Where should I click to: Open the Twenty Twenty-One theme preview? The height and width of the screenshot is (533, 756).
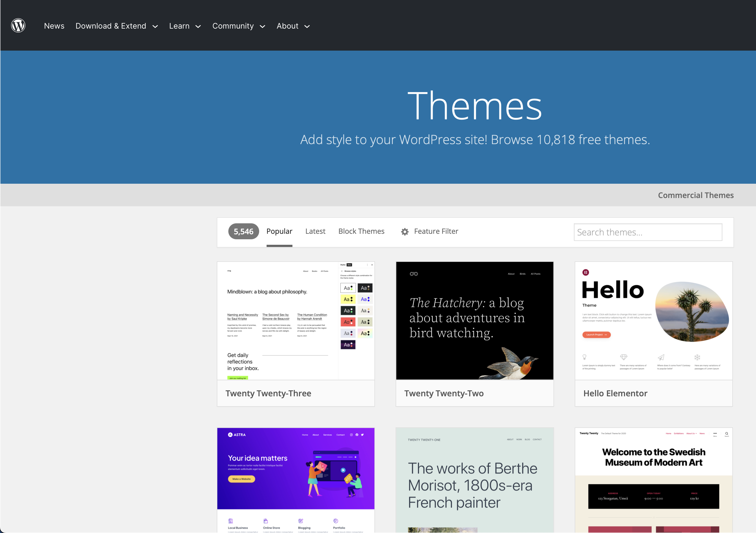(x=475, y=480)
